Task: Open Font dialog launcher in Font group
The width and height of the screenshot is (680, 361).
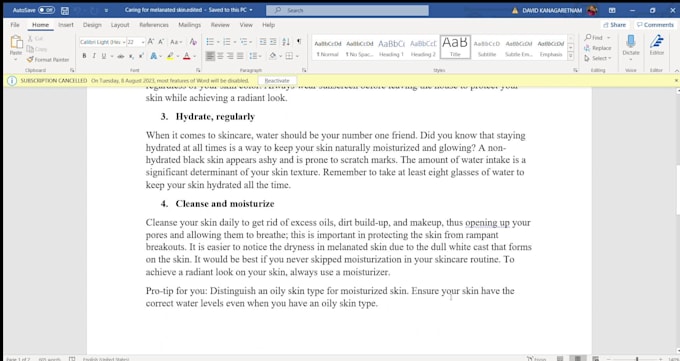Action: coord(198,70)
